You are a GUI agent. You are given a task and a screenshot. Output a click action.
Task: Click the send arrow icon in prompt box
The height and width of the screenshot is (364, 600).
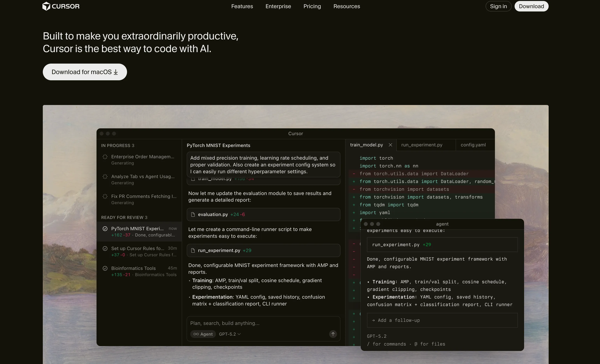pos(333,334)
